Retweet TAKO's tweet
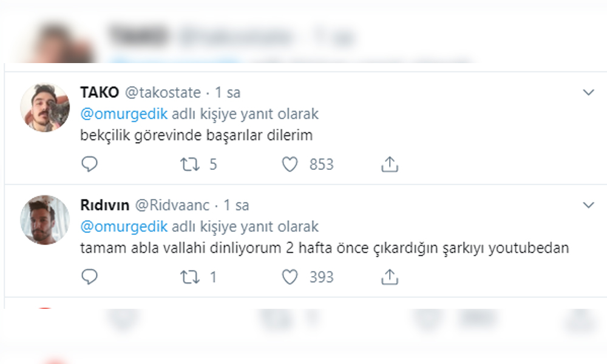The height and width of the screenshot is (364, 607). pos(190,164)
